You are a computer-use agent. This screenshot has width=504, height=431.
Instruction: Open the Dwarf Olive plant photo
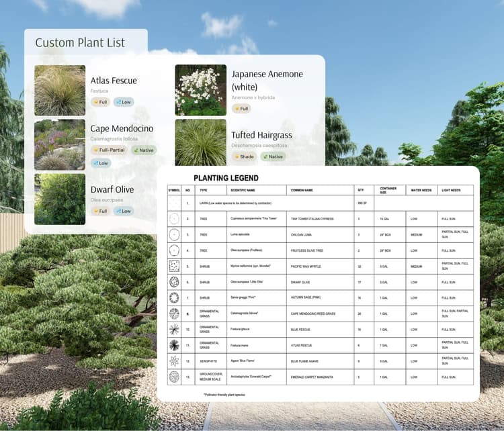click(60, 199)
